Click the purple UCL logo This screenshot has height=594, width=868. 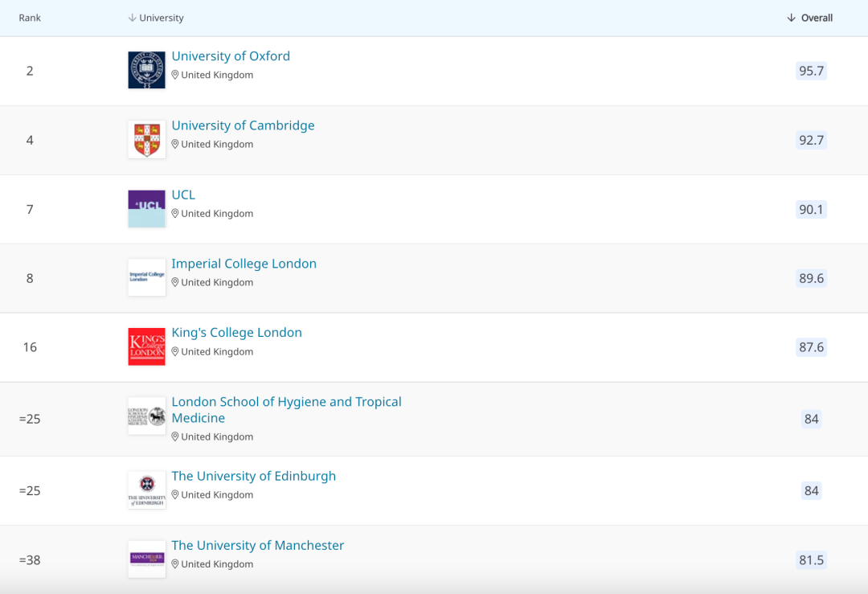146,209
